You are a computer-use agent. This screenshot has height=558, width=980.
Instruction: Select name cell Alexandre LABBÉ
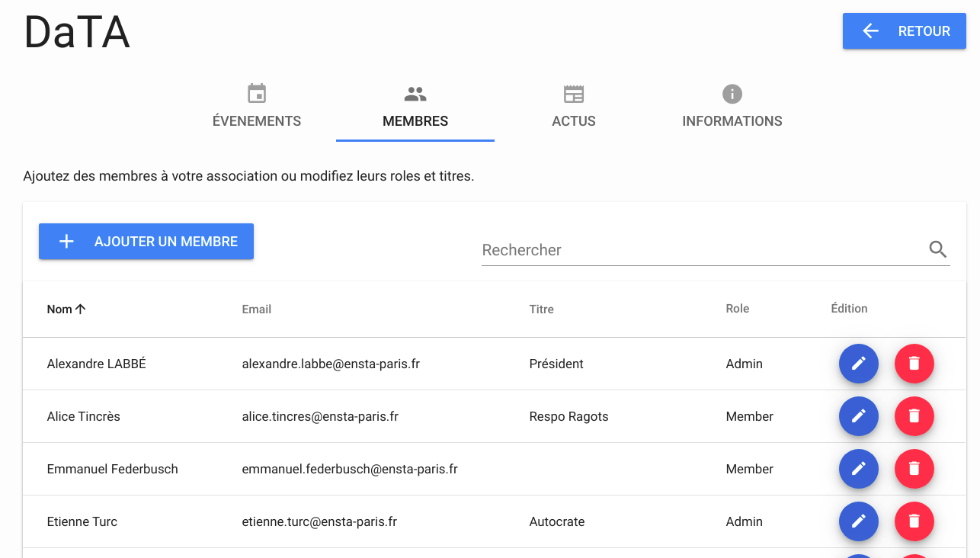tap(97, 364)
